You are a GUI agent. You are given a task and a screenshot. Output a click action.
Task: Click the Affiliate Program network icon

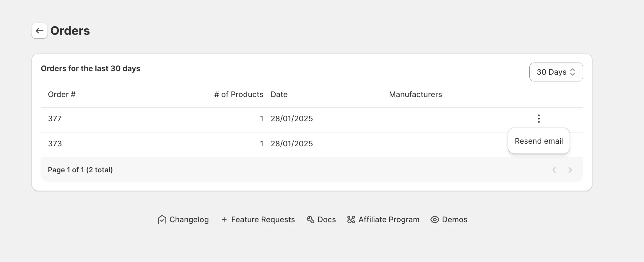[x=351, y=220]
